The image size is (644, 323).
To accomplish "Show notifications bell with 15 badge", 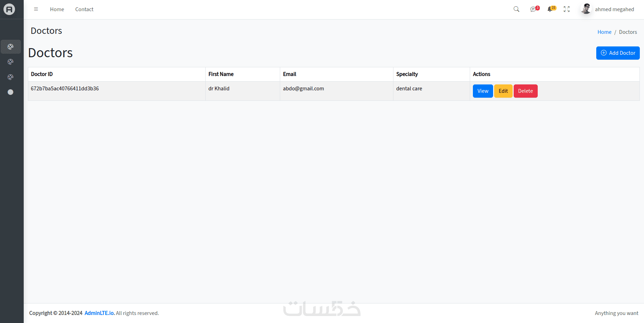I will [x=550, y=9].
